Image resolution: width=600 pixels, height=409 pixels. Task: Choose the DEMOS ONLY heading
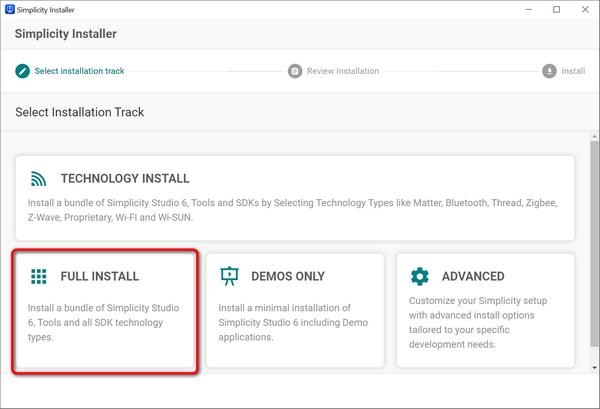[288, 276]
